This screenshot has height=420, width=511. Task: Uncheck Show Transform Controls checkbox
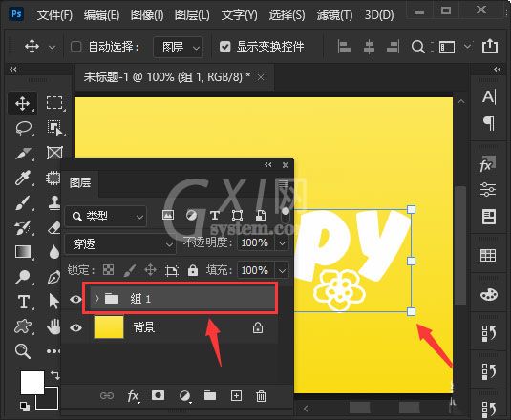coord(224,47)
